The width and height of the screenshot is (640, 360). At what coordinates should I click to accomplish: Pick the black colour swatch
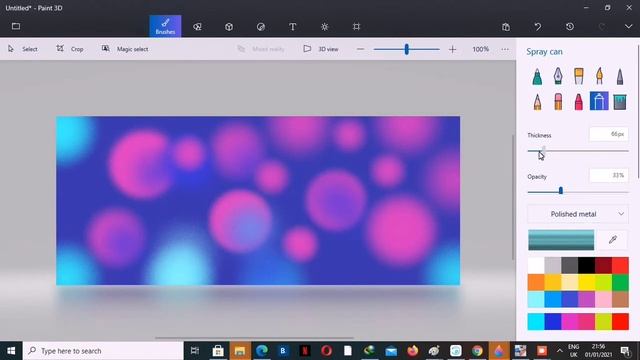[586, 266]
